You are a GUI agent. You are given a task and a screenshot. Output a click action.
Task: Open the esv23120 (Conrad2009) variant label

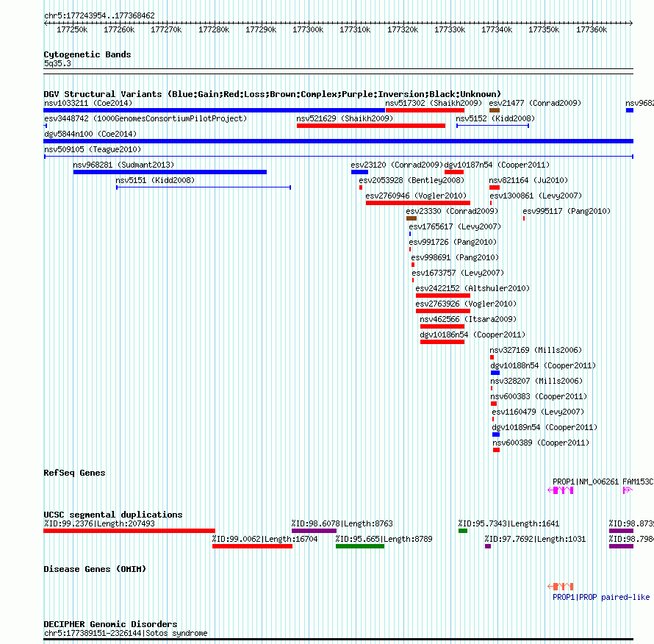pyautogui.click(x=397, y=165)
